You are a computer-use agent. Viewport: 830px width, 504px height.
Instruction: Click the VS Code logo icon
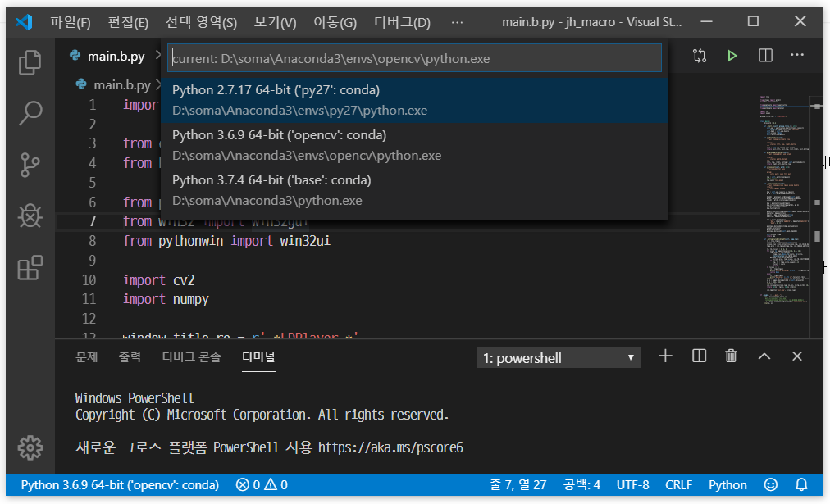click(x=24, y=22)
